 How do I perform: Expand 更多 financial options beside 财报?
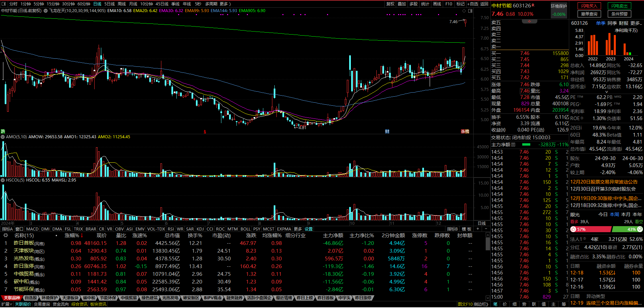(x=636, y=23)
